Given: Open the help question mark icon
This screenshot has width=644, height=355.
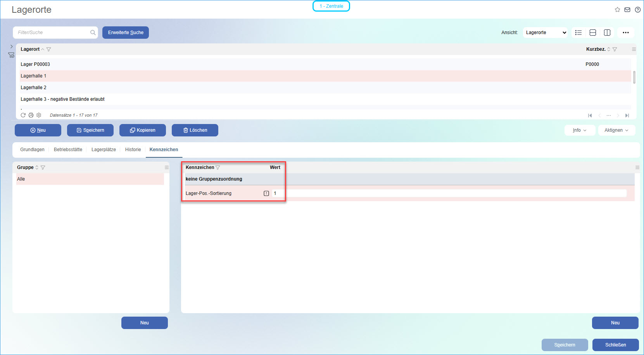Looking at the screenshot, I should click(638, 10).
